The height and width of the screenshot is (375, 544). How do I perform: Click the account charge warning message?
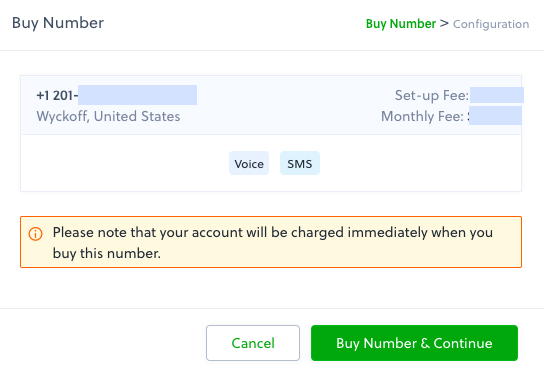(273, 242)
